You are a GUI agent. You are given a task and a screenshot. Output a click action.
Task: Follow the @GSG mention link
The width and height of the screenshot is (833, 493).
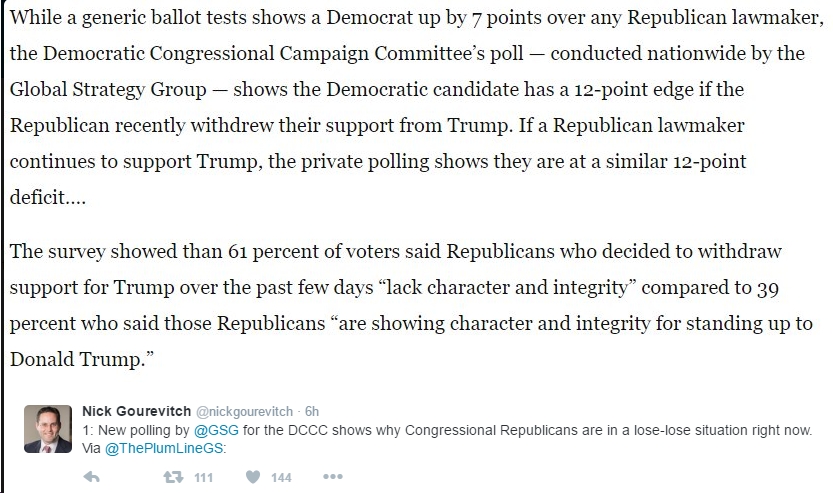point(216,430)
